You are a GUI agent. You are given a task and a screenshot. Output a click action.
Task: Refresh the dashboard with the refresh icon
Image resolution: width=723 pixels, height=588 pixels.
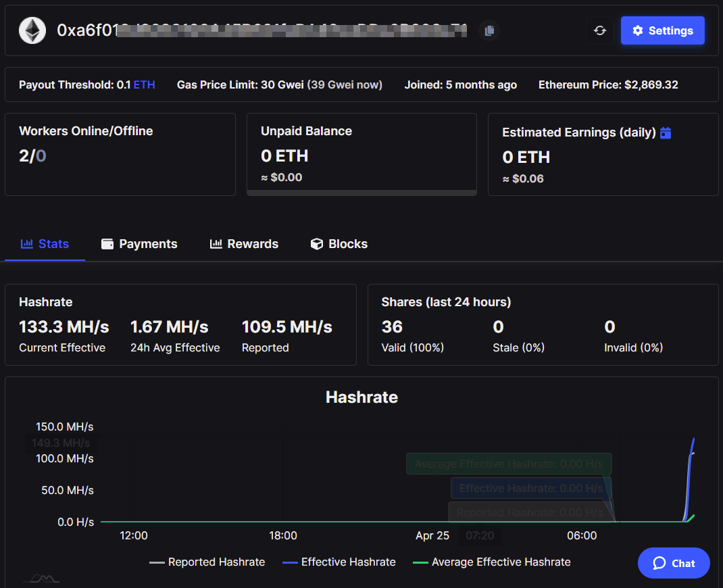tap(600, 30)
